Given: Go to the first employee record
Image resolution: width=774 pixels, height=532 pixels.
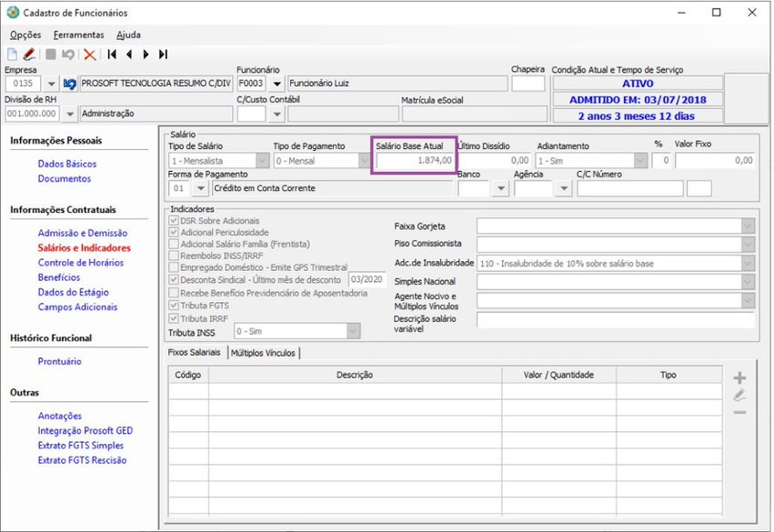Looking at the screenshot, I should click(112, 55).
